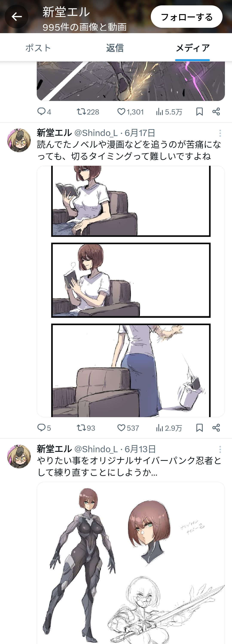Reply to the post with 4 comments
The width and height of the screenshot is (232, 644).
coord(41,111)
